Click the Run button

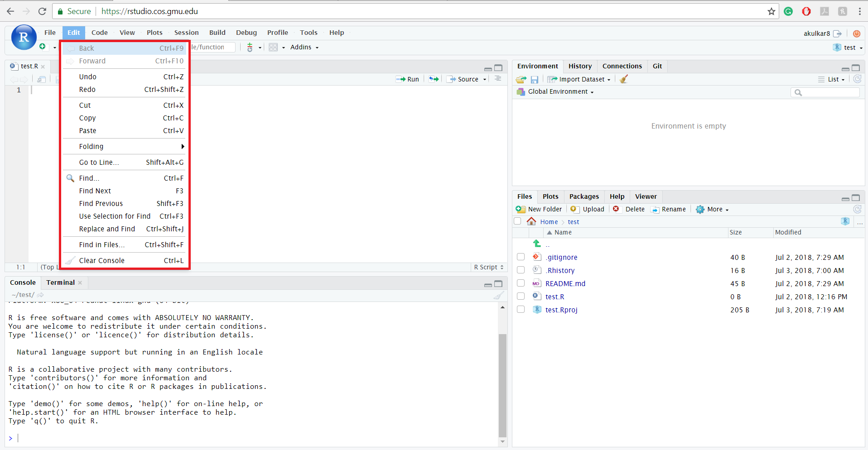click(x=407, y=79)
